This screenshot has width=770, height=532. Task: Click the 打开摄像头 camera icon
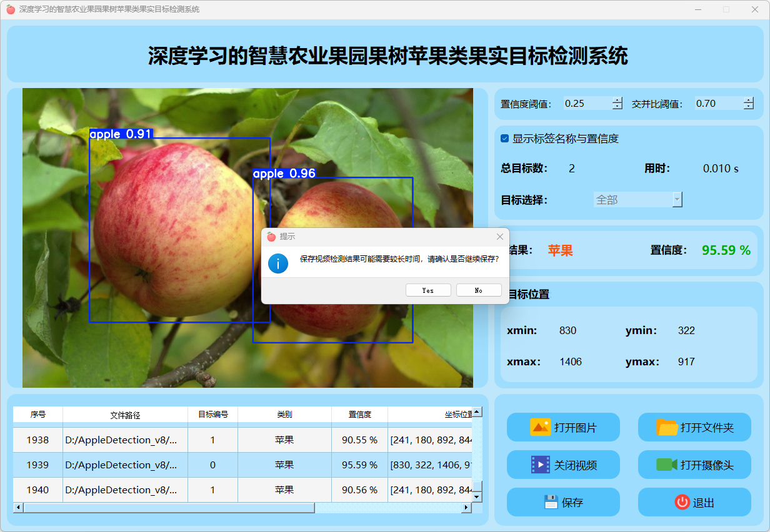coord(667,465)
